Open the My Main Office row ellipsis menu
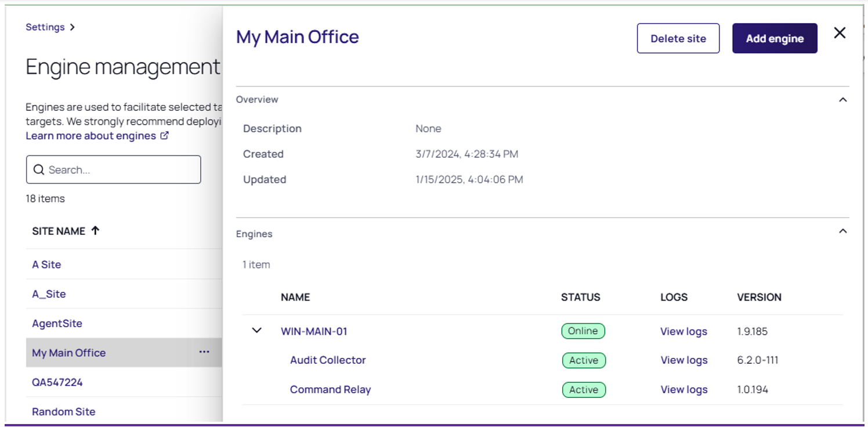 [204, 352]
